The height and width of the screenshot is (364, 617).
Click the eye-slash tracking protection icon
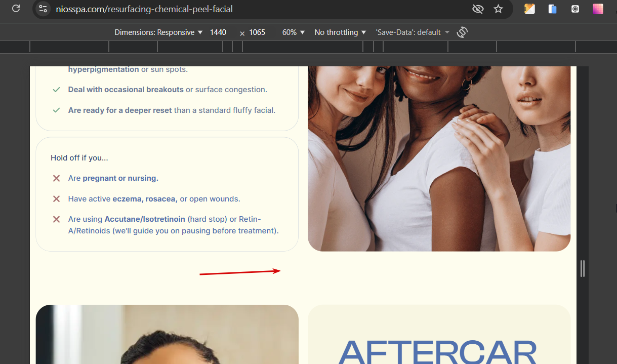click(x=478, y=9)
